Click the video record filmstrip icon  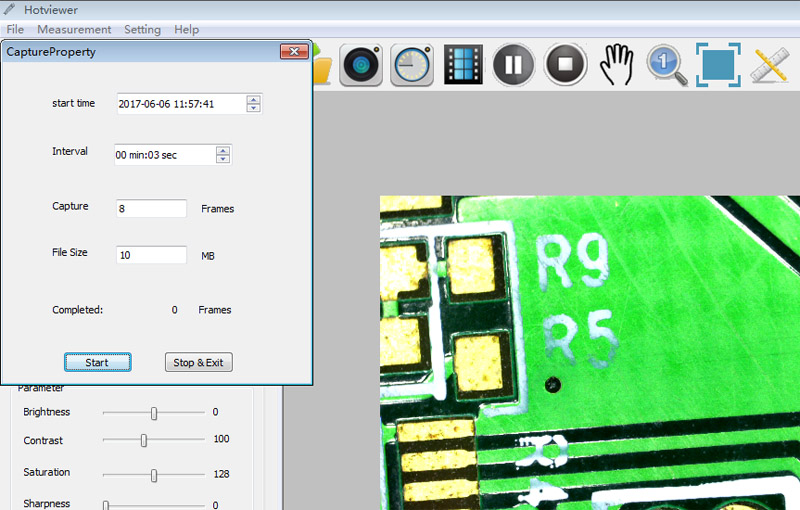pos(463,66)
